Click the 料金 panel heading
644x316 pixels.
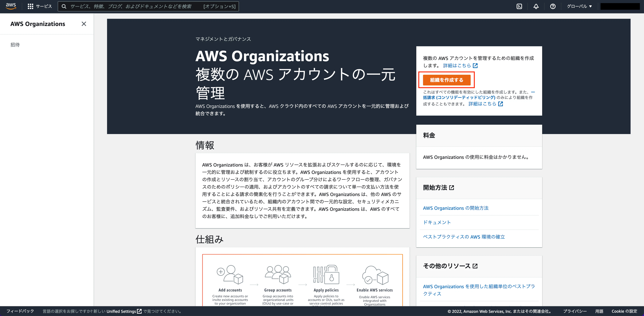429,135
